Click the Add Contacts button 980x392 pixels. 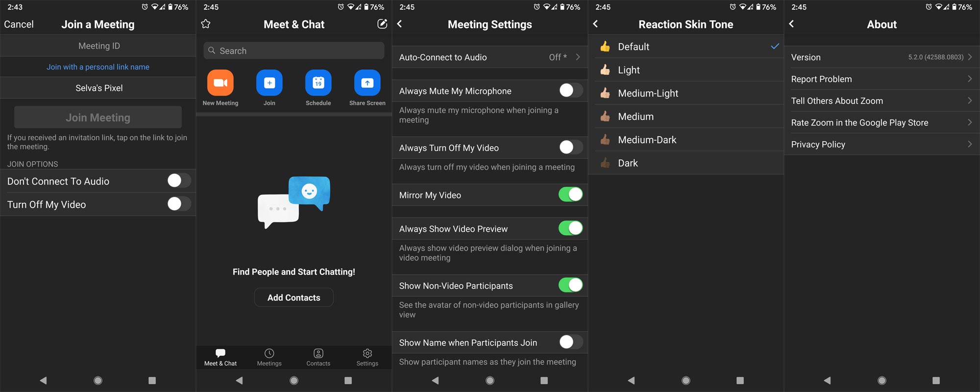coord(294,297)
